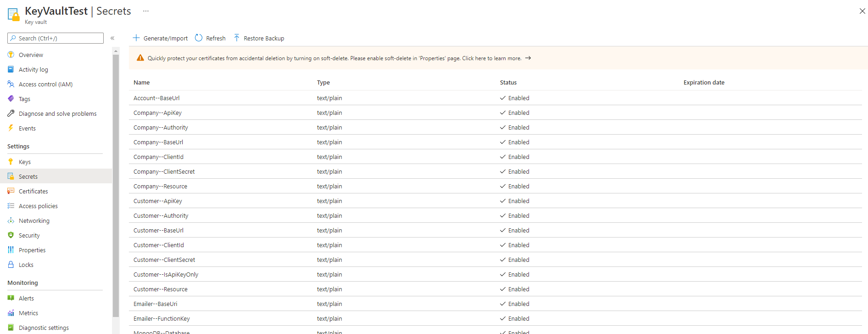Viewport: 868px width, 334px height.
Task: Open the Customer--ClientSecret secret
Action: pos(164,260)
